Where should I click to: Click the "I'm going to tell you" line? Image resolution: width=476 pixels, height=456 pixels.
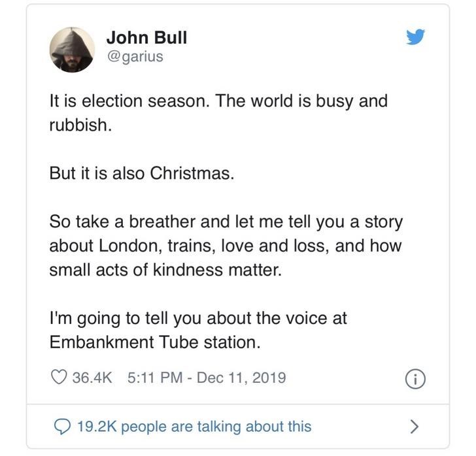pos(197,318)
